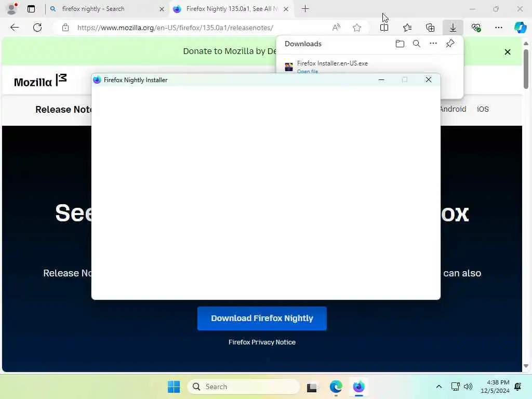Activate Read aloud icon

[x=336, y=28]
